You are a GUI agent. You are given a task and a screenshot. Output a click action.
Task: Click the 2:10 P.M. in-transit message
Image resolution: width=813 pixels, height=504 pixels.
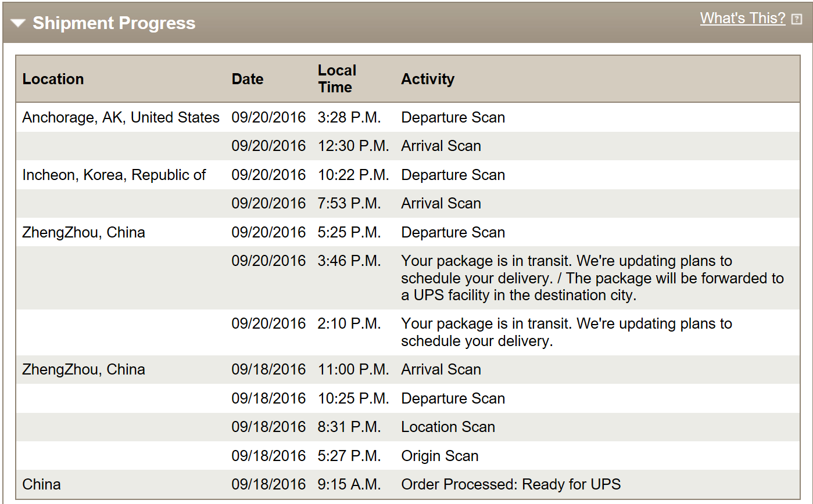(567, 332)
